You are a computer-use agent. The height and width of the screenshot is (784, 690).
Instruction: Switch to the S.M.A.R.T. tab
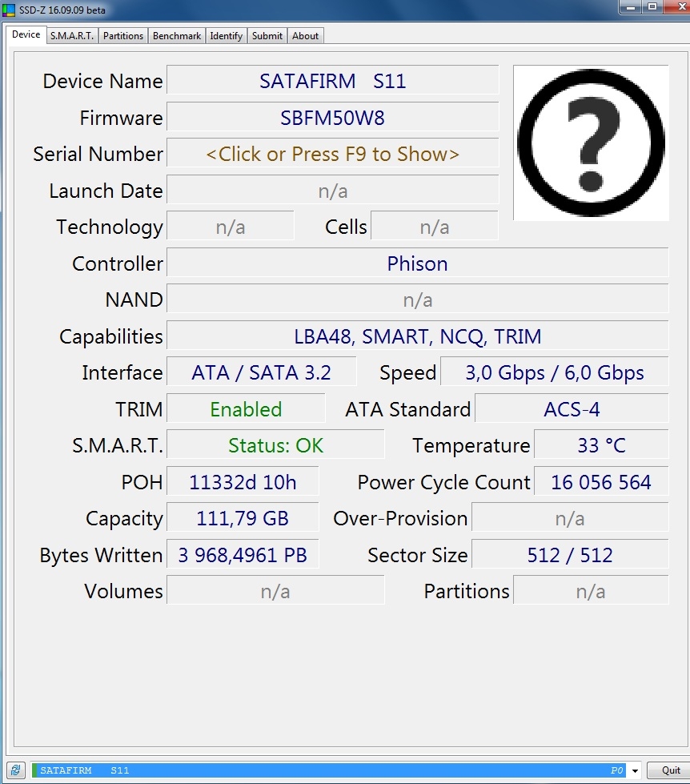click(x=72, y=35)
